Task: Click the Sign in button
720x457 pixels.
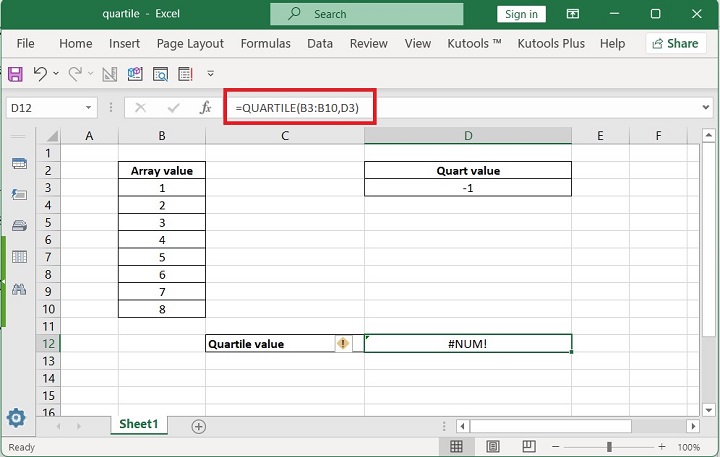Action: (521, 14)
